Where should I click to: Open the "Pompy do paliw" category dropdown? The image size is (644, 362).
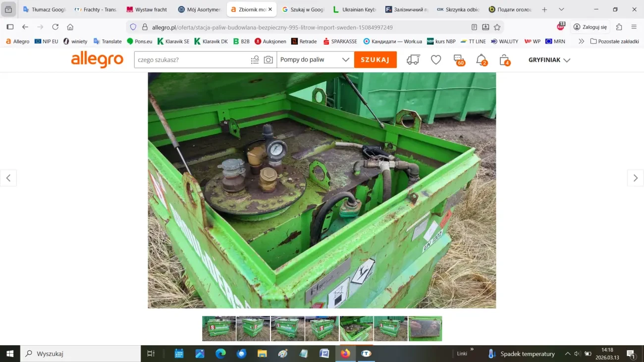click(x=315, y=59)
